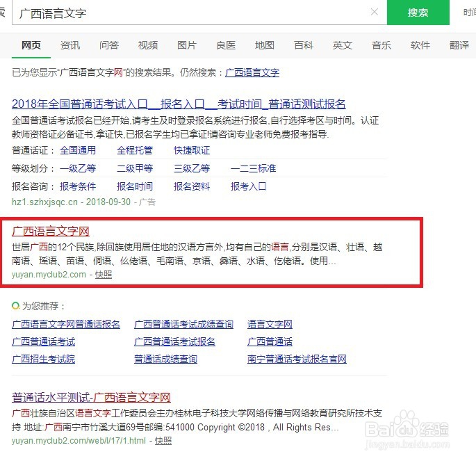Select the 图片 tab
The width and height of the screenshot is (476, 461).
pos(187,45)
